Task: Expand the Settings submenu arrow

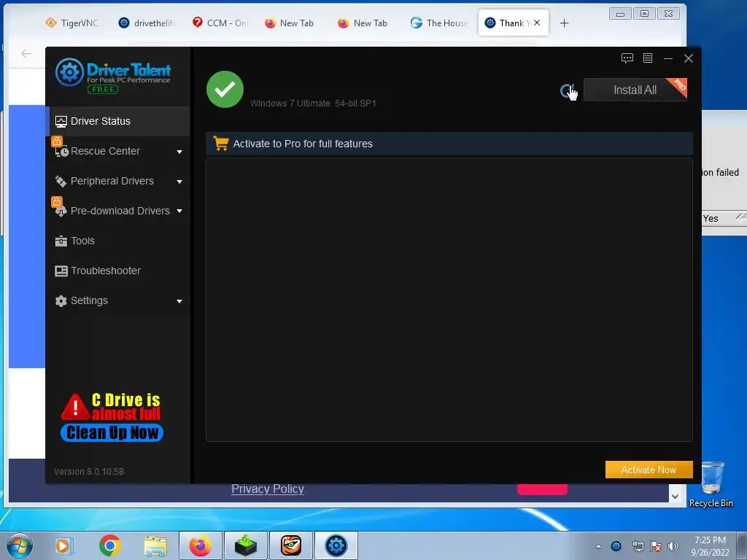Action: [x=179, y=301]
